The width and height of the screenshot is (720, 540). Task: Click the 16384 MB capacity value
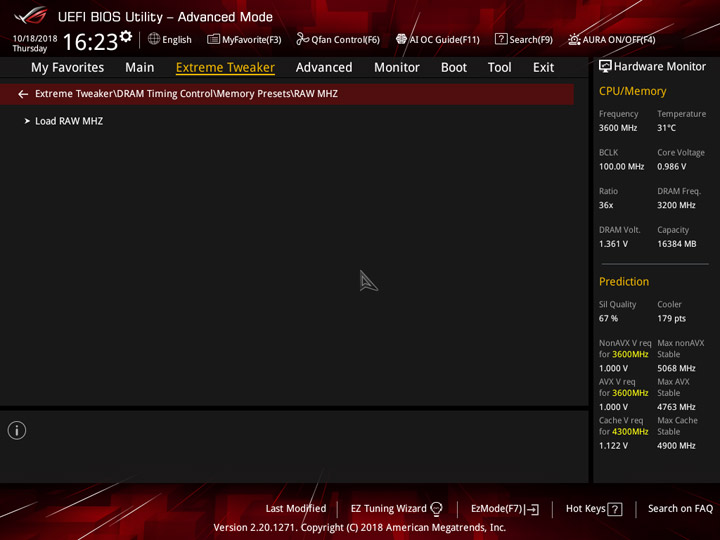click(x=676, y=243)
